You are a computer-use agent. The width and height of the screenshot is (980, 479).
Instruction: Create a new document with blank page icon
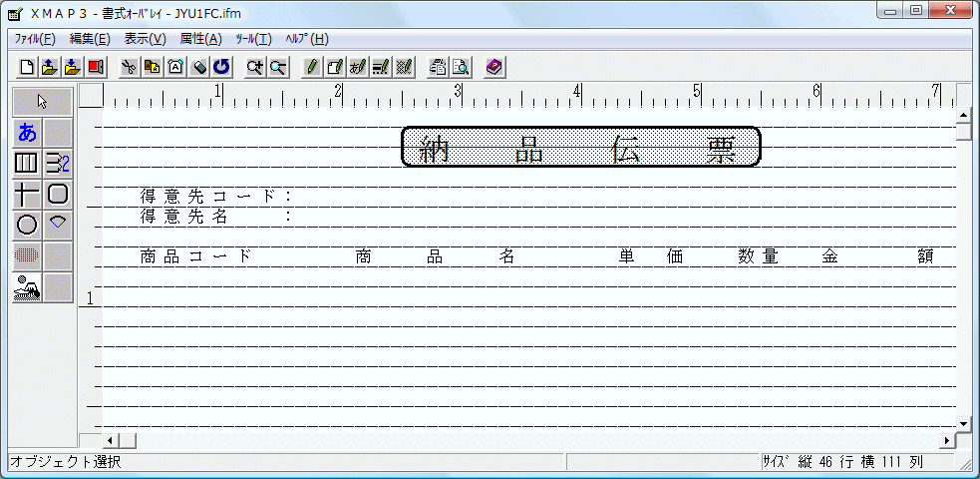pyautogui.click(x=27, y=67)
